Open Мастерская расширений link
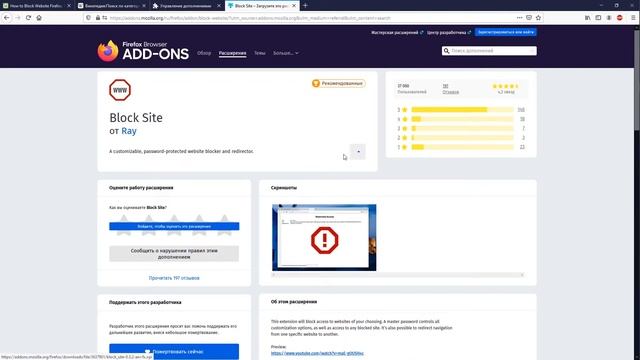This screenshot has width=640, height=360. (397, 32)
